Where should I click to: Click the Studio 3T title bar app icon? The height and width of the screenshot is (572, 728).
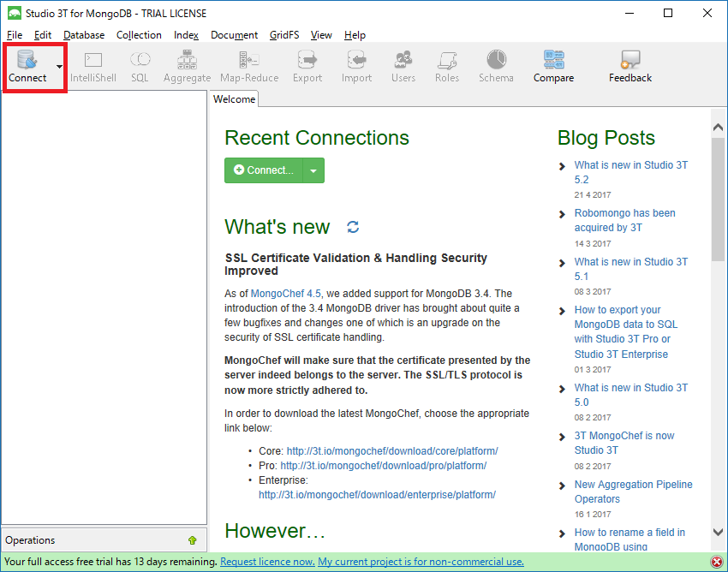click(15, 13)
